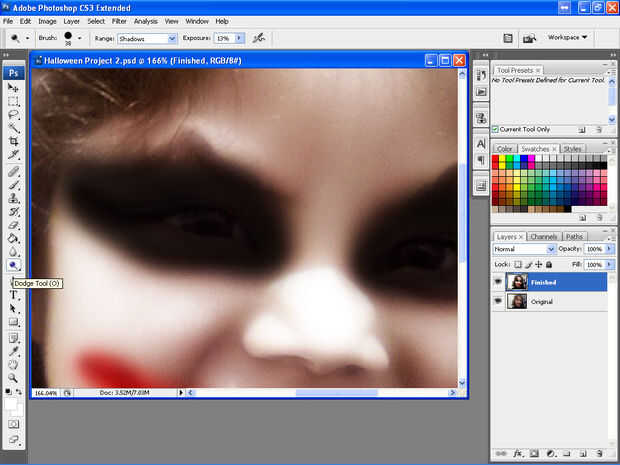Viewport: 620px width, 465px height.
Task: Select the Magic Wand tool
Action: [x=13, y=128]
